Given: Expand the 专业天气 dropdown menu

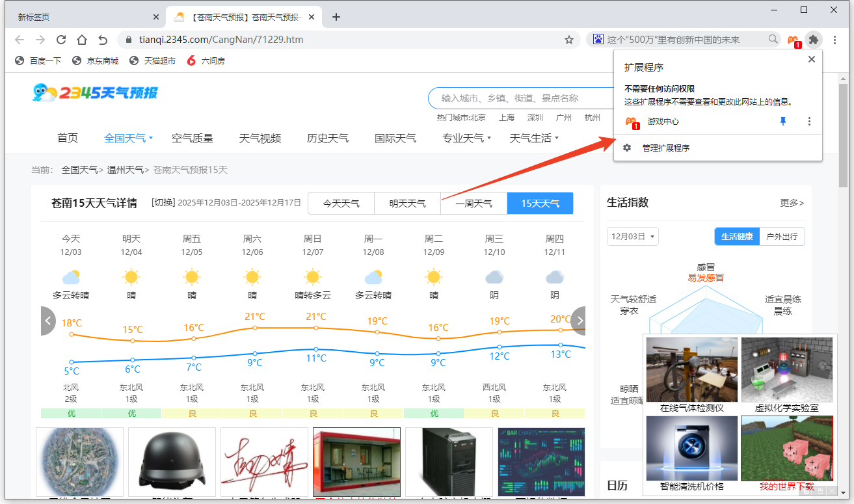Looking at the screenshot, I should (x=466, y=138).
